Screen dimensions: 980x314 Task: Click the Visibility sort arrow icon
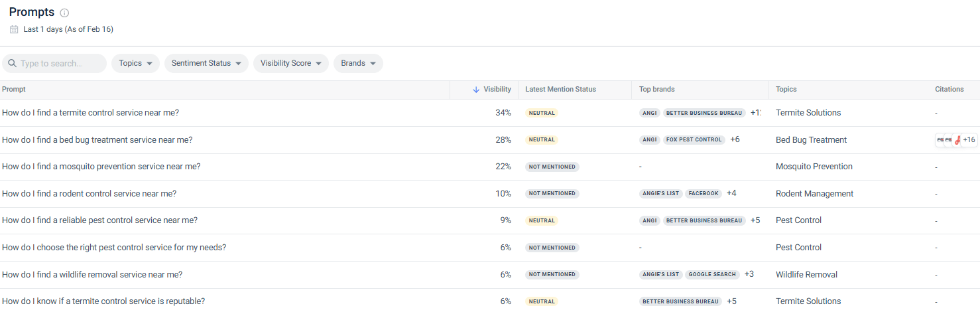pyautogui.click(x=476, y=90)
